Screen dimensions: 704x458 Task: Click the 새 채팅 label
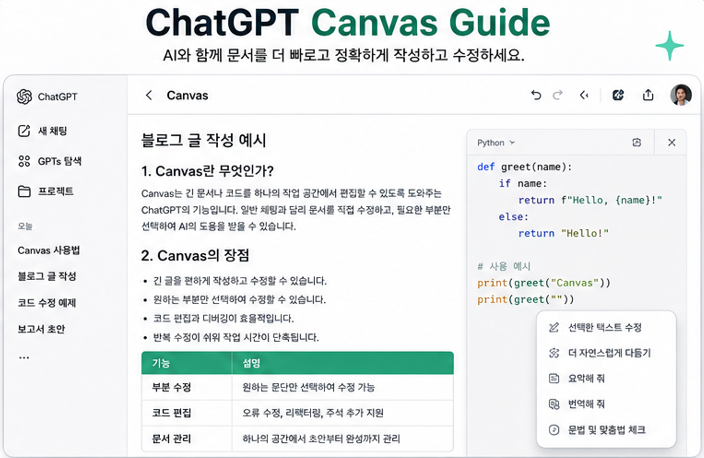click(x=53, y=131)
